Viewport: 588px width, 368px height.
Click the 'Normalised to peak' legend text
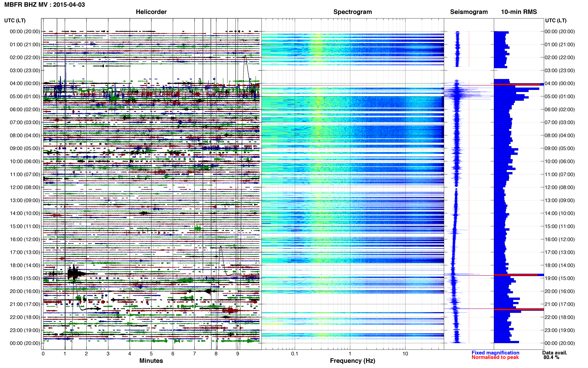495,357
